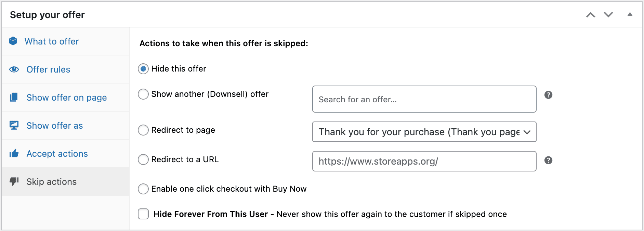Image resolution: width=644 pixels, height=231 pixels.
Task: Open help tooltip for Redirect to a URL
Action: click(x=548, y=160)
